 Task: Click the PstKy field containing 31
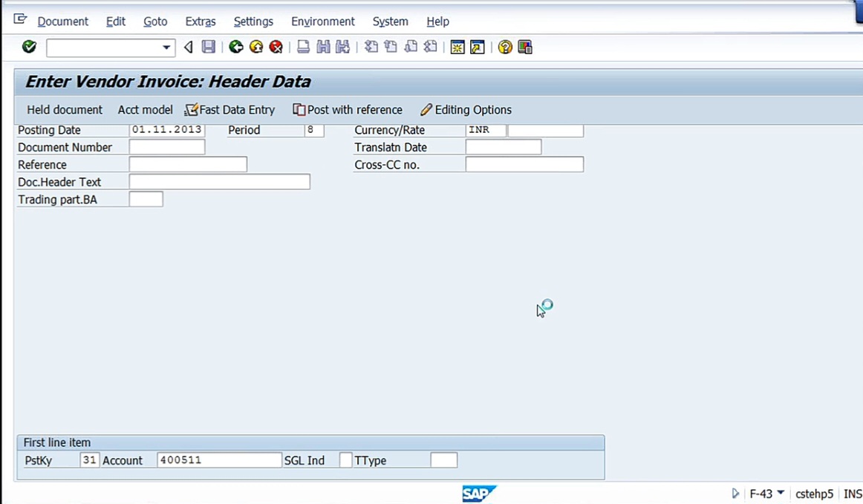89,460
